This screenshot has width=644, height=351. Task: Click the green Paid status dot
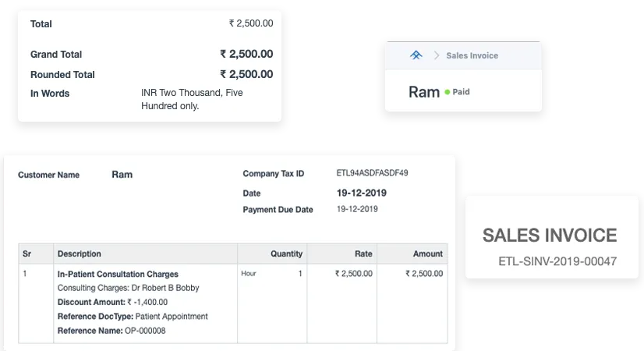click(447, 92)
